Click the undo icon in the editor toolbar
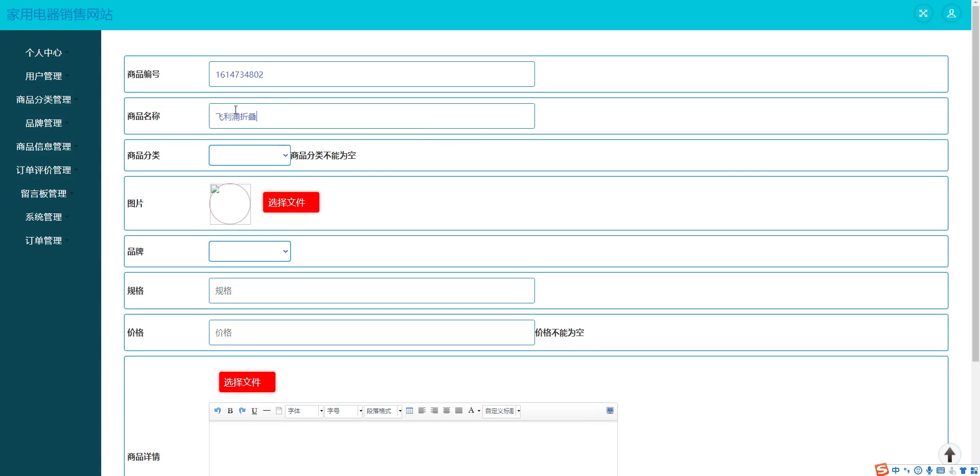Screen dimensions: 980x476 218,411
